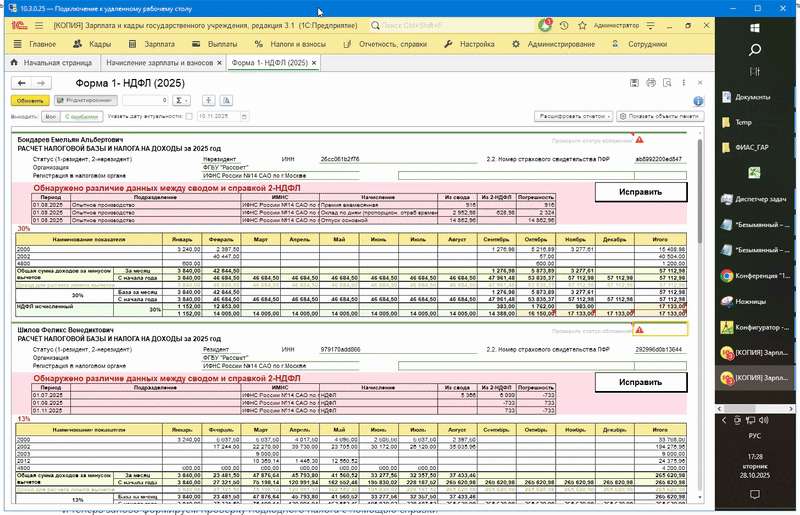The height and width of the screenshot is (515, 800).
Task: Close the Форма 1-НДФЛ form with X
Action: (x=700, y=83)
